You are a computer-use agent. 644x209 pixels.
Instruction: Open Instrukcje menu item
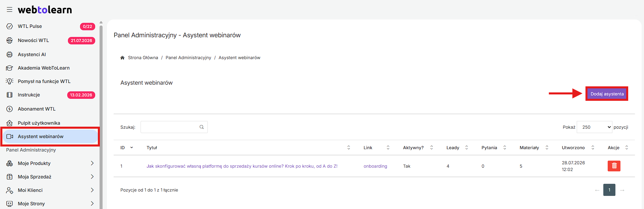29,95
